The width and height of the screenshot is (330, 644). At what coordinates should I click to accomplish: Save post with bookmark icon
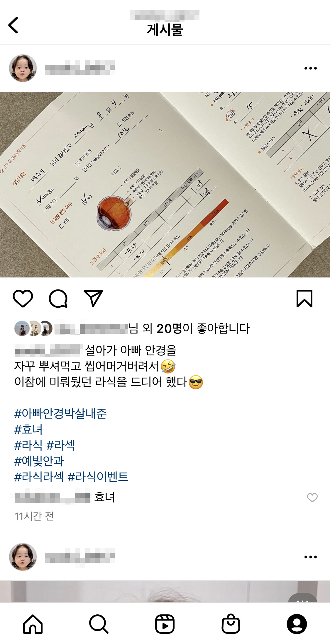point(304,299)
